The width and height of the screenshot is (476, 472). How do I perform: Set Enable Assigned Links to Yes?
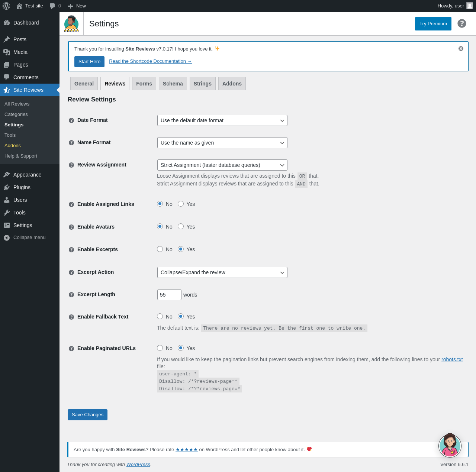click(181, 204)
